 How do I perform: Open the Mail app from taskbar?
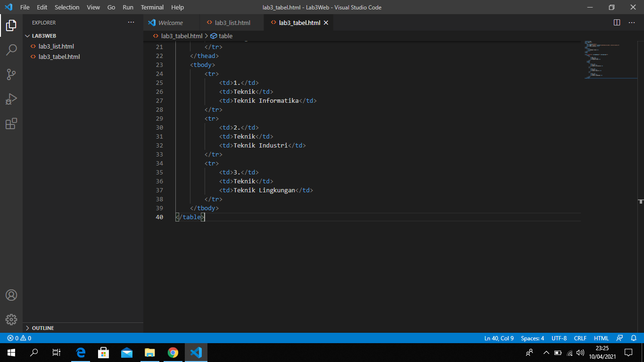(x=127, y=353)
